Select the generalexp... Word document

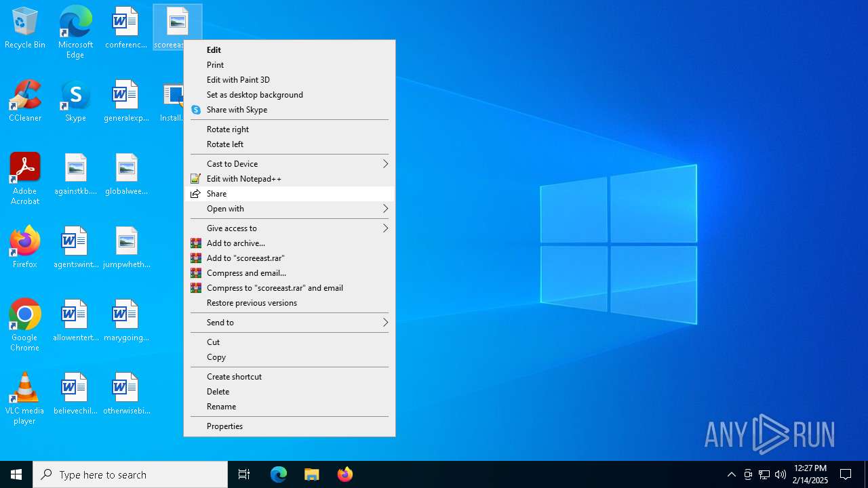[x=125, y=102]
